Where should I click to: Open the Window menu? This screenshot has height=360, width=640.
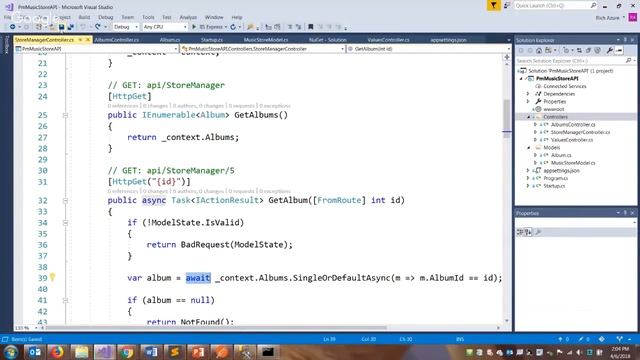point(214,17)
